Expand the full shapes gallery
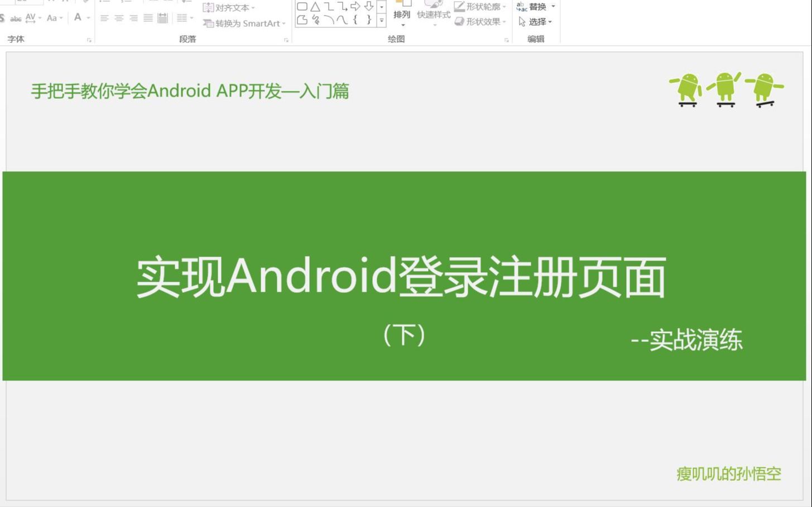 click(382, 21)
